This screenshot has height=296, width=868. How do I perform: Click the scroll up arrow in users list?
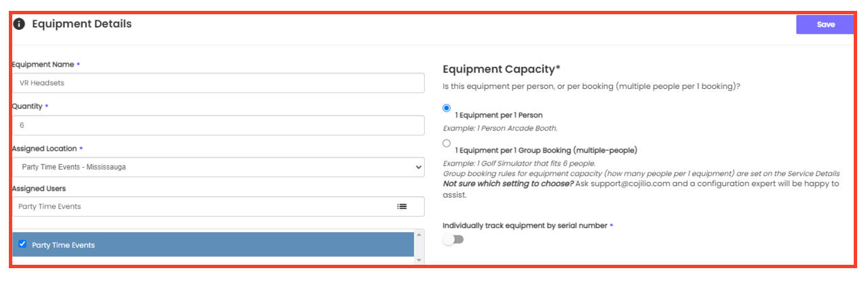tap(419, 235)
